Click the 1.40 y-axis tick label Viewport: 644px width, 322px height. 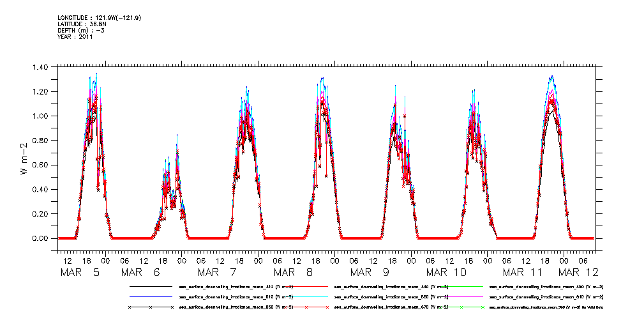point(41,67)
